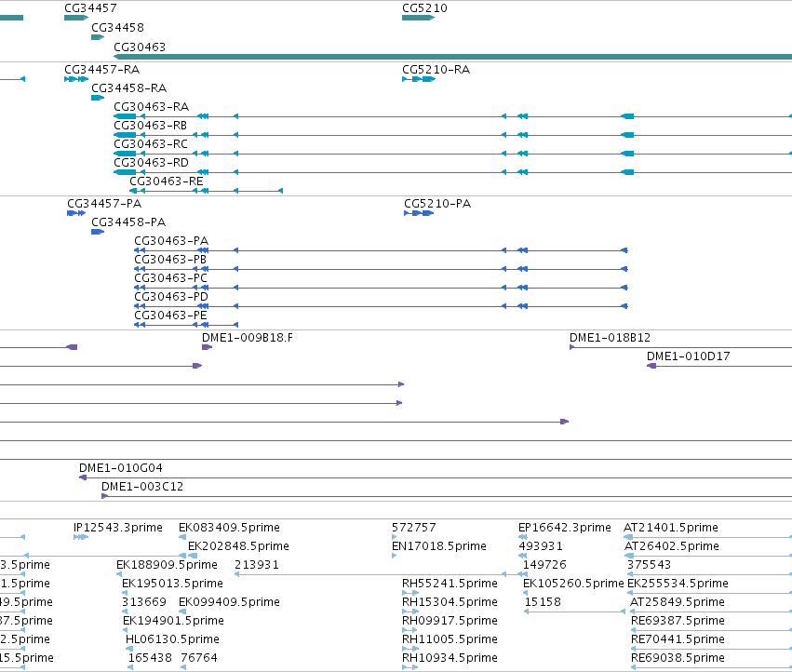Image resolution: width=792 pixels, height=672 pixels.
Task: Select EST AT25849.5prime
Action: pyautogui.click(x=678, y=602)
